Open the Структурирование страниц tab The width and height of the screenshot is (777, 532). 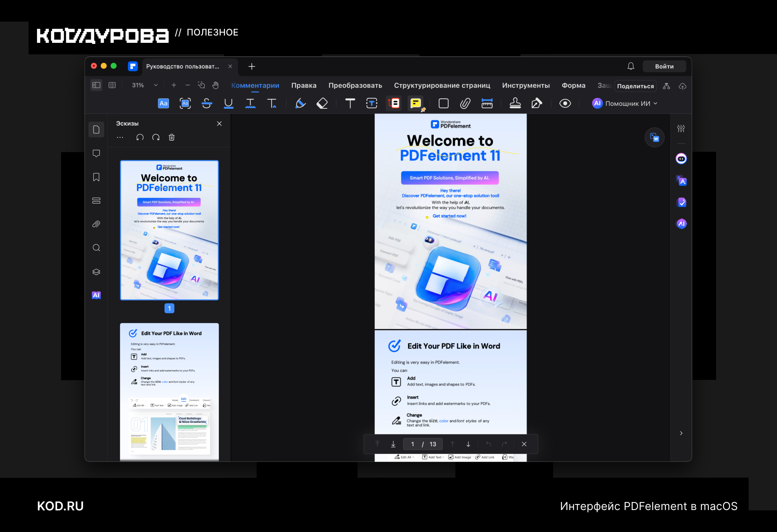pyautogui.click(x=442, y=85)
